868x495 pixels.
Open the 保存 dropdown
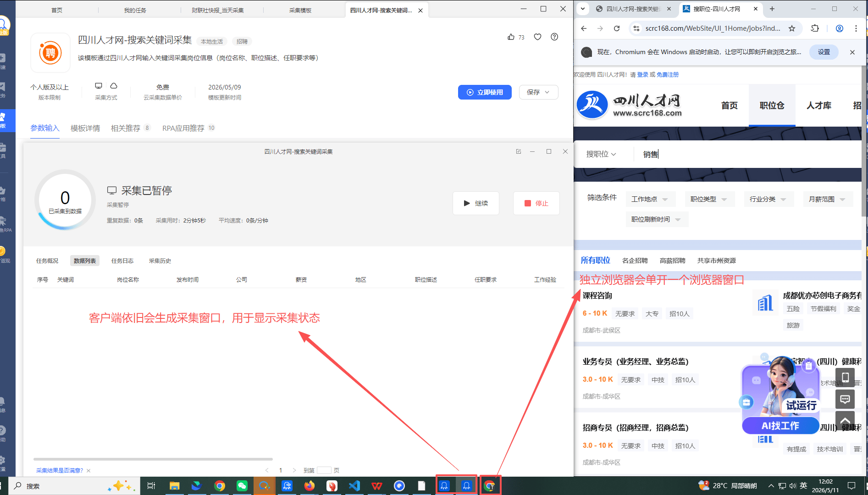pos(538,92)
